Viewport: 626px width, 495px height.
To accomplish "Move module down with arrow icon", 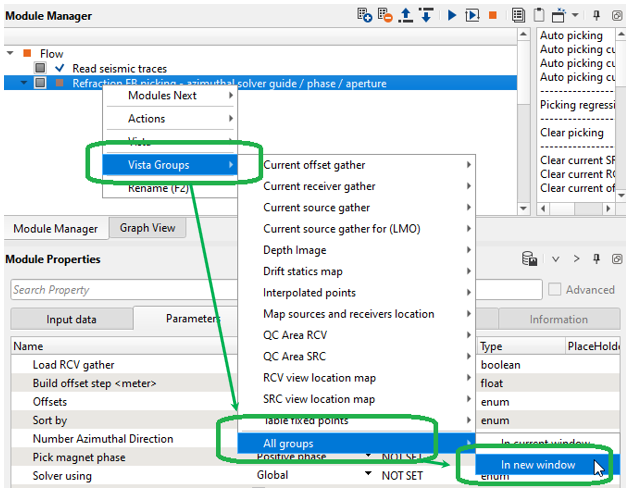I will pos(426,15).
